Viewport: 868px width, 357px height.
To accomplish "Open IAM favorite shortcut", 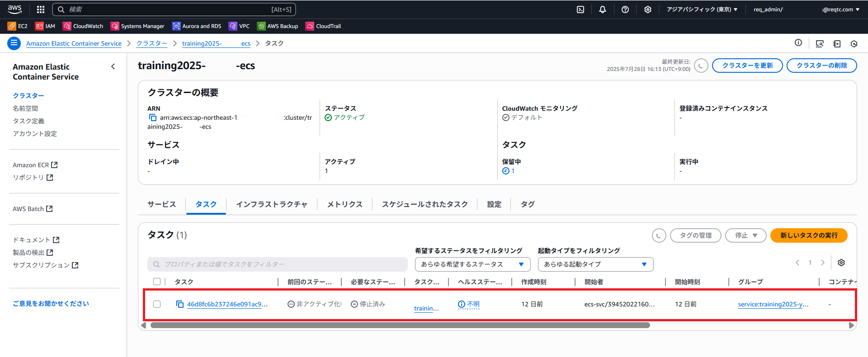I will pos(45,26).
